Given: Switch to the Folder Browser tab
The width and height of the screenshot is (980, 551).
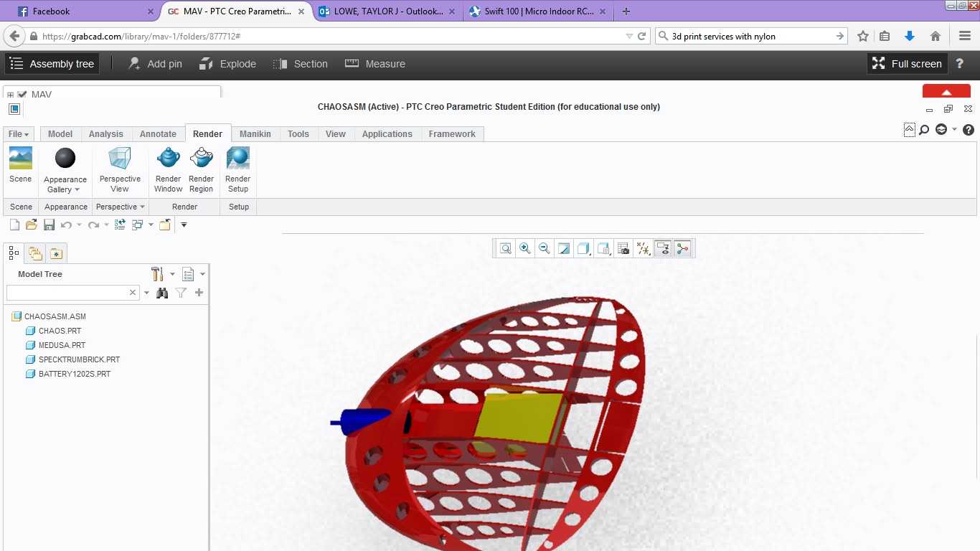Looking at the screenshot, I should pyautogui.click(x=35, y=253).
